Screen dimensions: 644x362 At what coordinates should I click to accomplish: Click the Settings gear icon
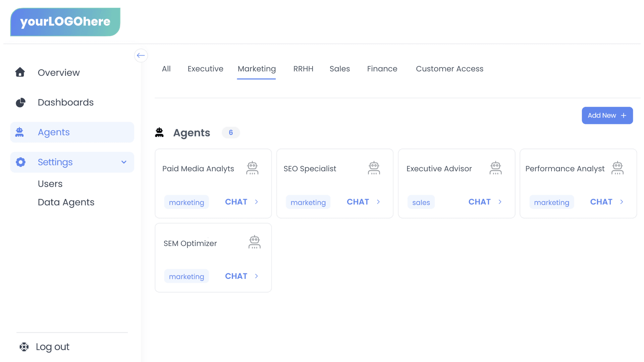pos(20,162)
